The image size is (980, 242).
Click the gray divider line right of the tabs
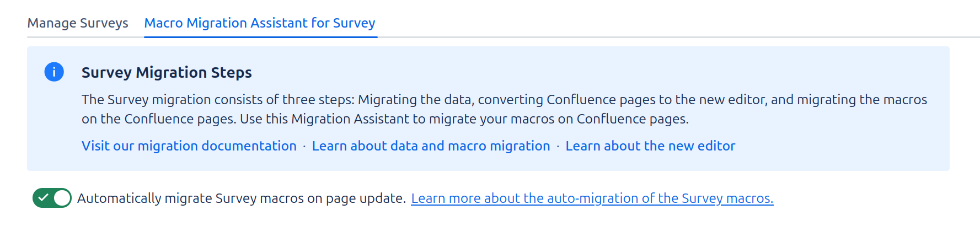(662, 37)
